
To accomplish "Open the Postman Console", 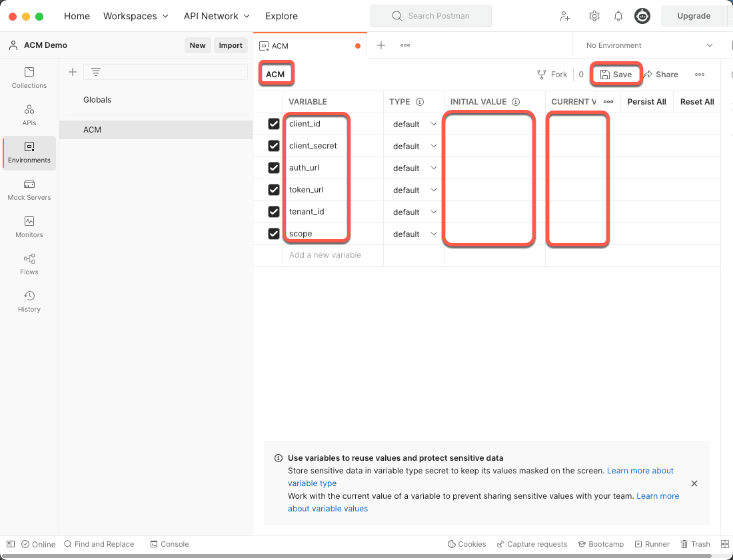I will [x=169, y=544].
